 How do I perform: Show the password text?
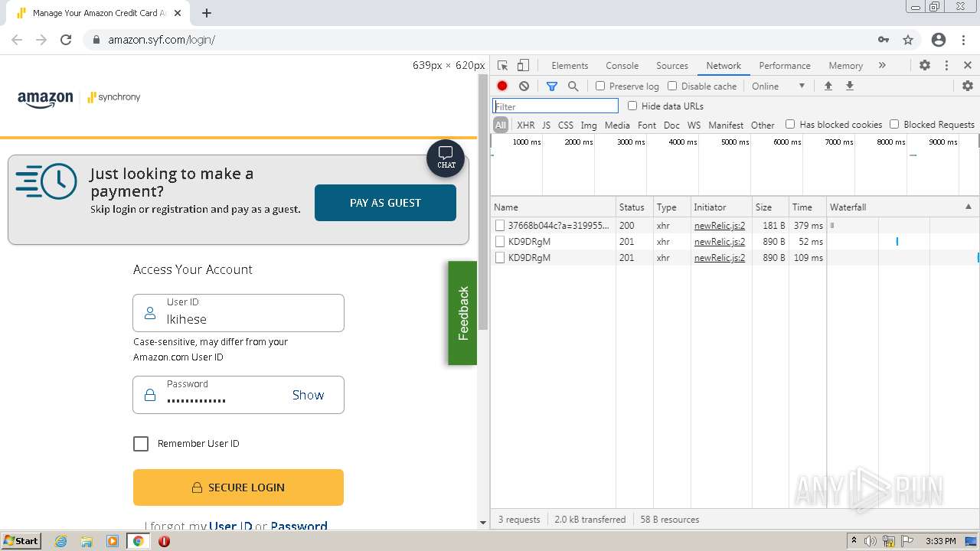(x=308, y=395)
